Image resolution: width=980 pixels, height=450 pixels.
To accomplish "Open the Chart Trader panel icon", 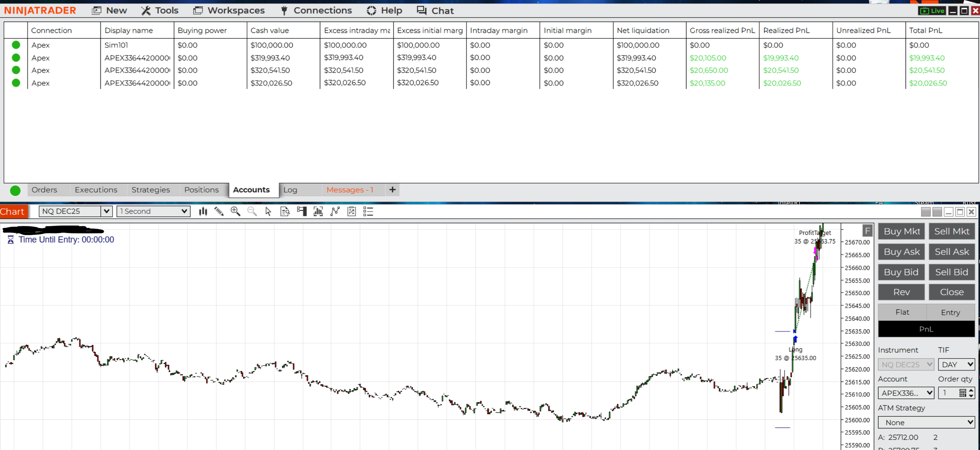I will (x=302, y=211).
